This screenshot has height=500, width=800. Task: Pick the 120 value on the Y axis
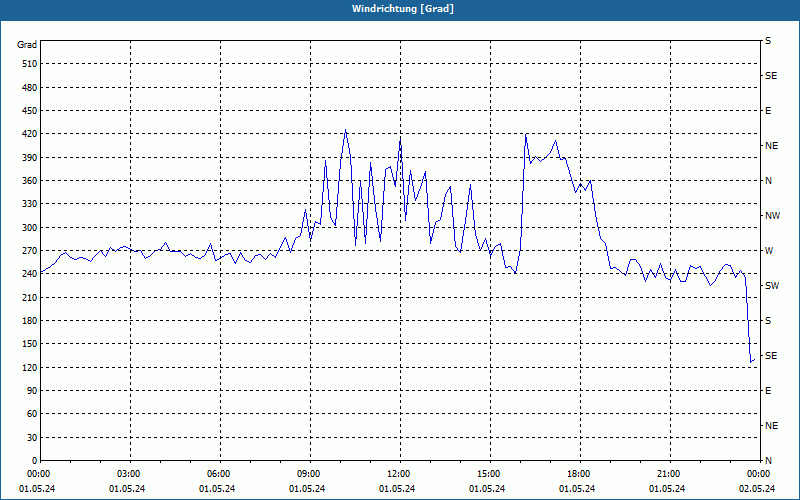(29, 367)
